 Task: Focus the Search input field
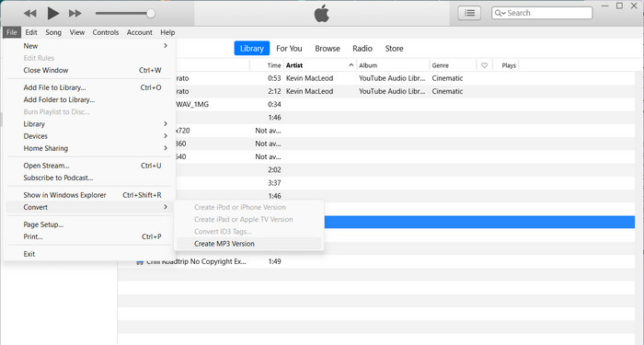coord(542,13)
